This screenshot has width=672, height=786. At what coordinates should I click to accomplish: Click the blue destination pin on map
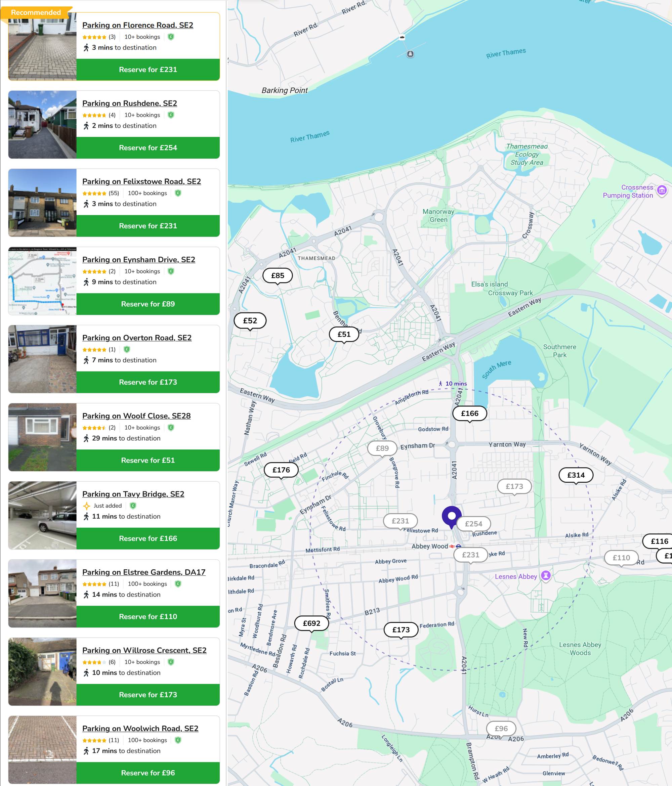click(451, 516)
